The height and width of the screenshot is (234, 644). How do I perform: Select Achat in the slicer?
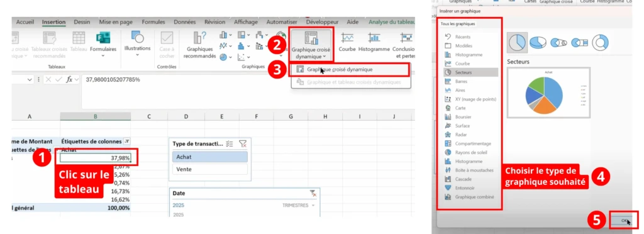coord(209,157)
